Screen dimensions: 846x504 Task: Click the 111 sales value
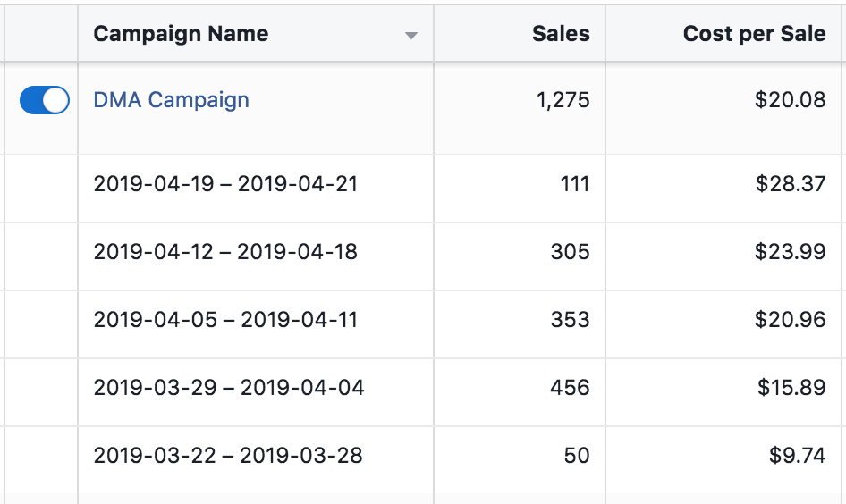pos(573,184)
